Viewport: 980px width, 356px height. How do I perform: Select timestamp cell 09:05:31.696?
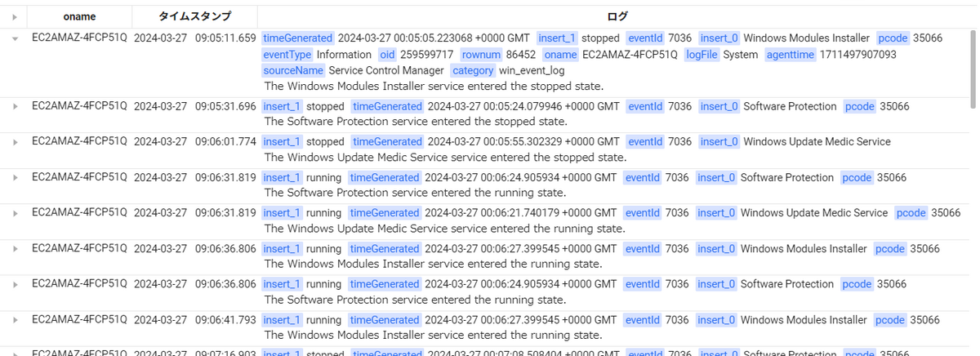point(194,106)
